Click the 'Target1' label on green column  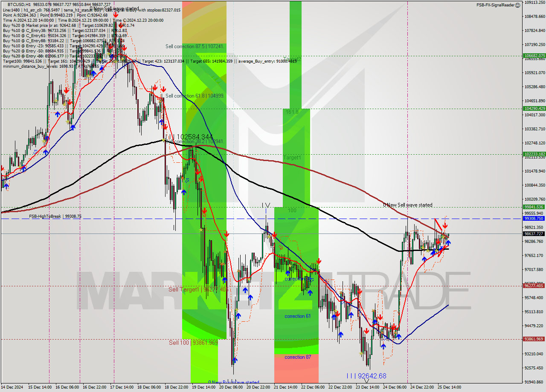(x=292, y=158)
